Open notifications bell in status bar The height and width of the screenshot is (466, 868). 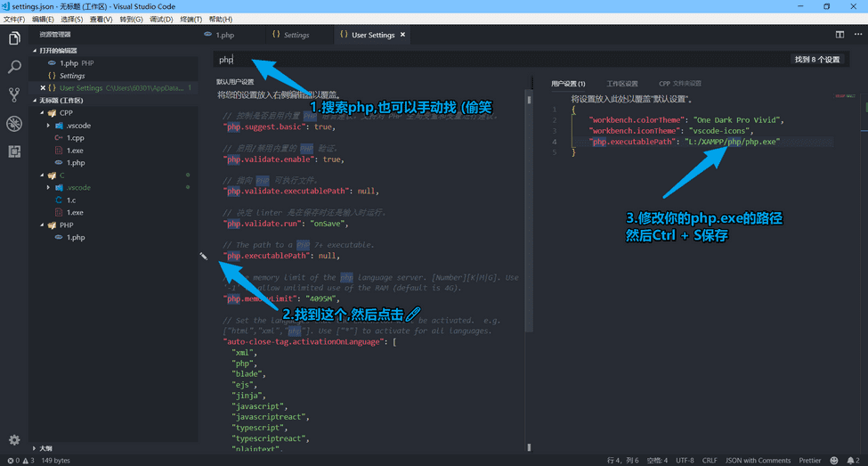pyautogui.click(x=853, y=461)
